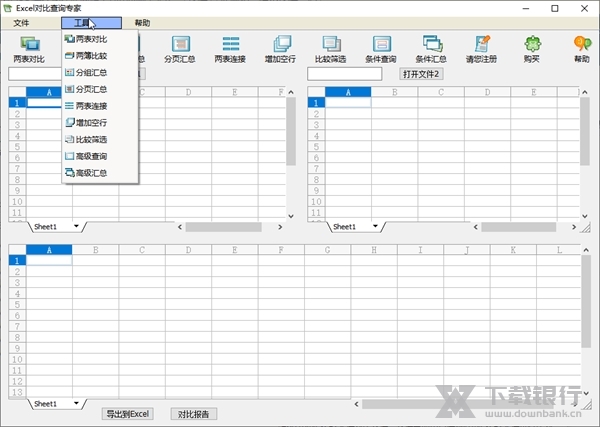600x427 pixels.
Task: Select the 两表连接 toolbar icon
Action: click(230, 49)
